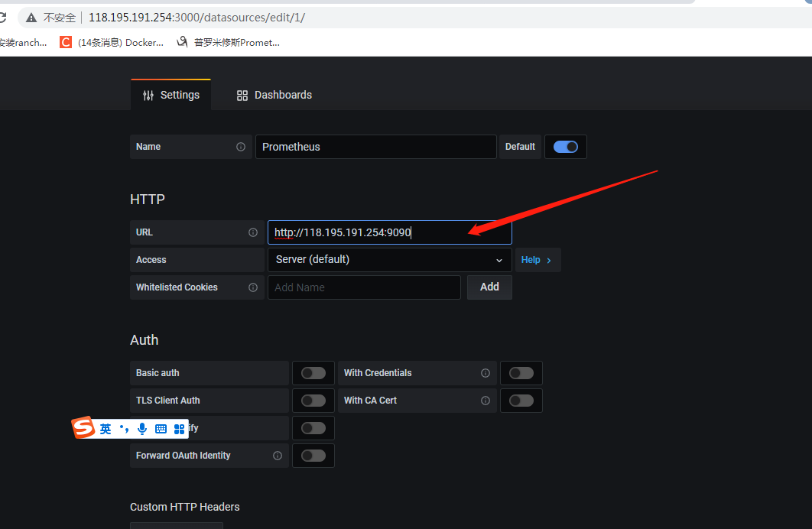Enable the With CA Cert switch

point(521,401)
